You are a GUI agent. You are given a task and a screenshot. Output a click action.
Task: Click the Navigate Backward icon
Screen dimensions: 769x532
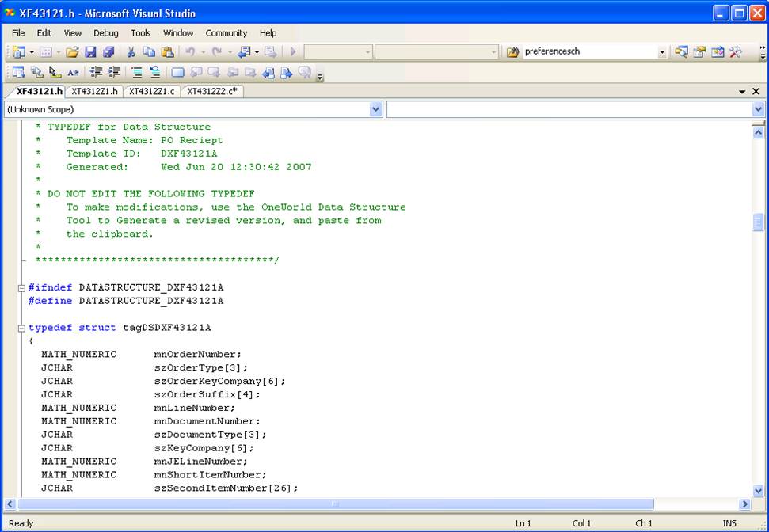(244, 52)
